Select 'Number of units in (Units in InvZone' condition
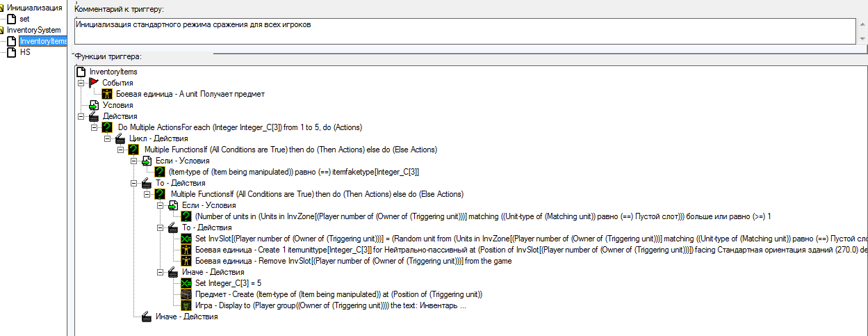Viewport: 868px width, 336px height. [483, 216]
